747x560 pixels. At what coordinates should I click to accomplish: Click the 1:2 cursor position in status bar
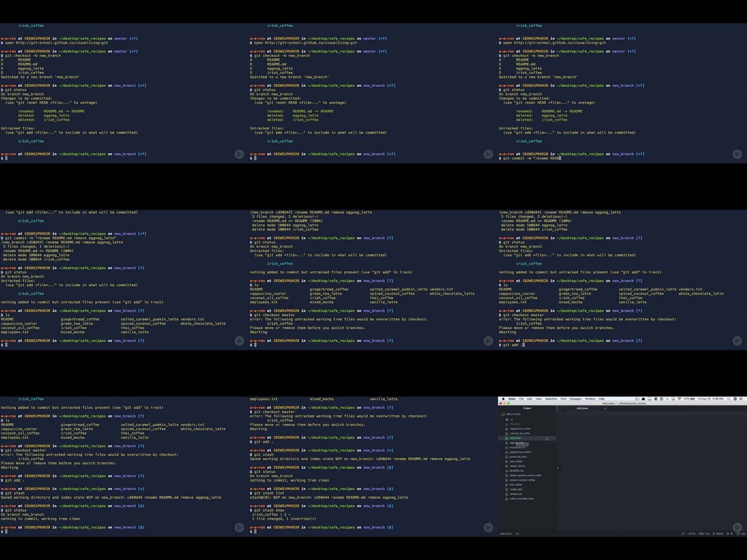[517, 534]
